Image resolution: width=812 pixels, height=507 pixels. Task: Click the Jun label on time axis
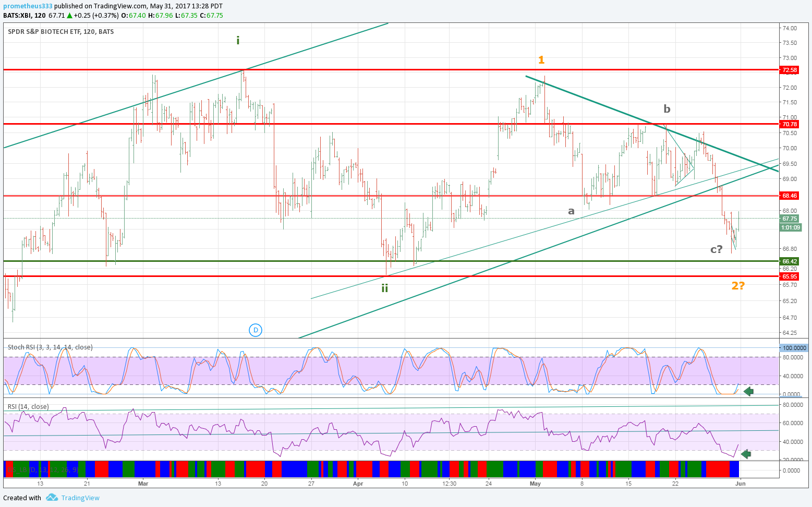(741, 484)
